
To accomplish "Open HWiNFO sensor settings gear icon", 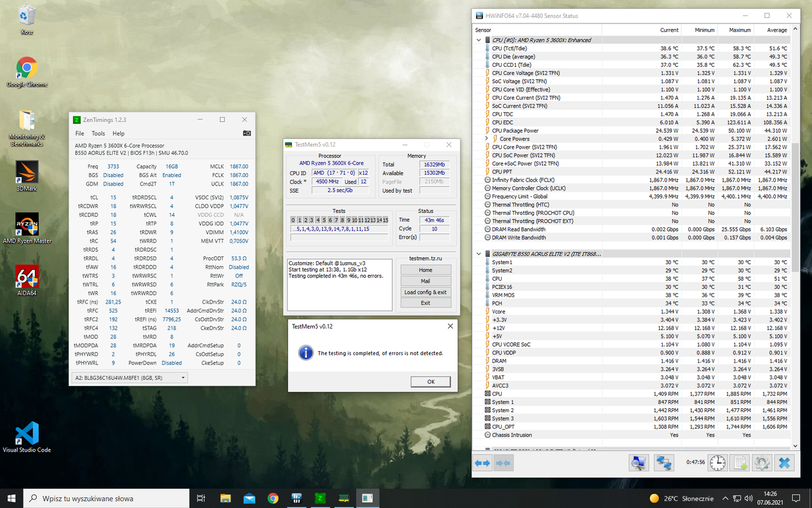I will click(x=762, y=464).
